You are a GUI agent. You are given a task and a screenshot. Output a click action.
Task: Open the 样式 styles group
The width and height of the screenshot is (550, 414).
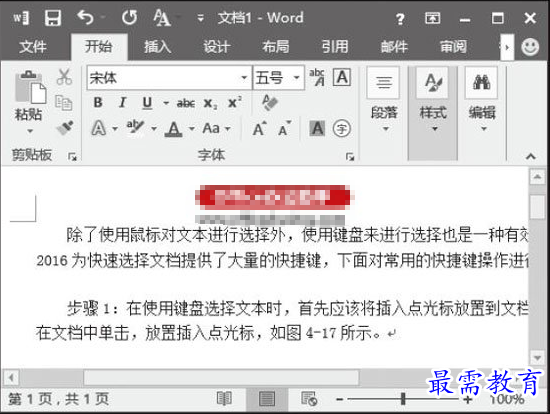pyautogui.click(x=433, y=112)
